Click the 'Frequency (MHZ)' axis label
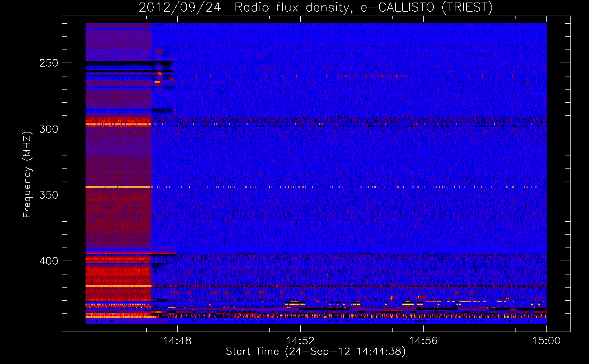The height and width of the screenshot is (364, 589). (x=27, y=174)
